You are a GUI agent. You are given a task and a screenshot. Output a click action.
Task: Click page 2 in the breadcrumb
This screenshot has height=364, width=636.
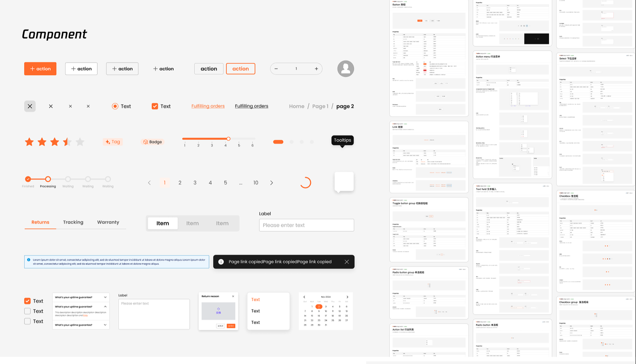pyautogui.click(x=345, y=106)
